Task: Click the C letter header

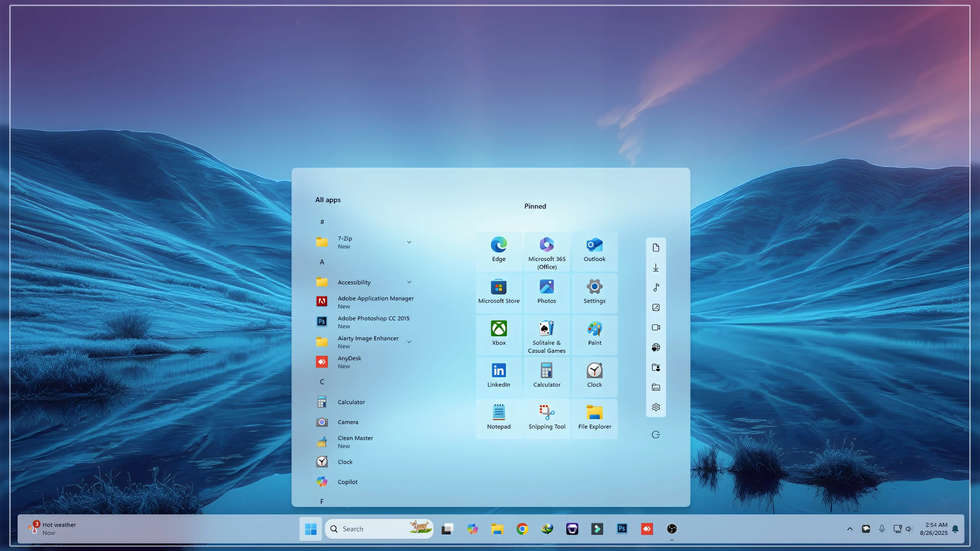Action: pyautogui.click(x=322, y=382)
